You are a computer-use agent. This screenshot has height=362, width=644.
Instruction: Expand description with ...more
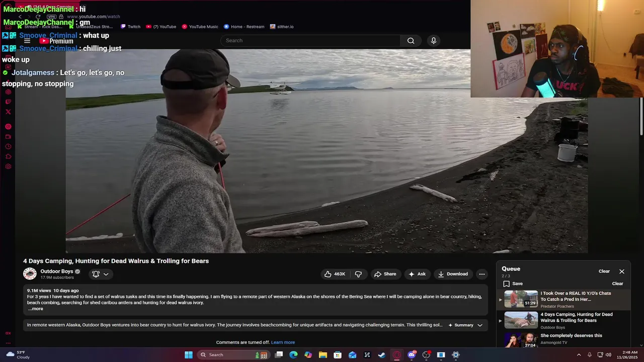click(35, 309)
